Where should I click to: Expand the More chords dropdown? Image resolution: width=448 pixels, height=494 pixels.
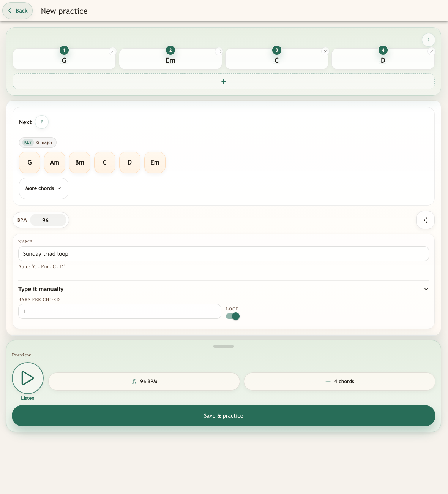coord(44,188)
